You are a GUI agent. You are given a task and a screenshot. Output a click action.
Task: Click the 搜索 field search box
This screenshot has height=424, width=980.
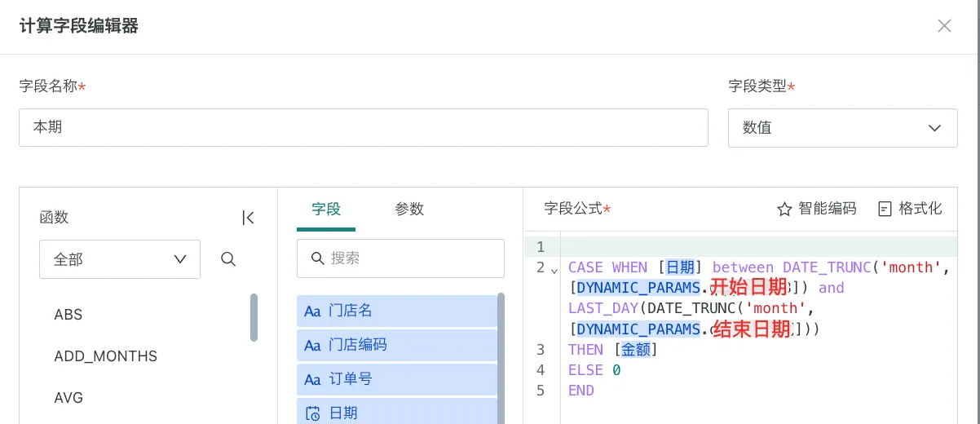(x=400, y=258)
